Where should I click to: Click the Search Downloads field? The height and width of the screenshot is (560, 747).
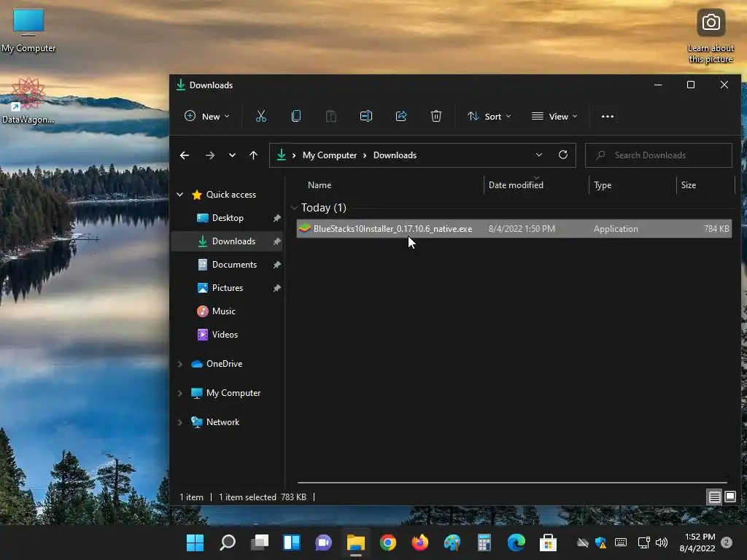(659, 155)
